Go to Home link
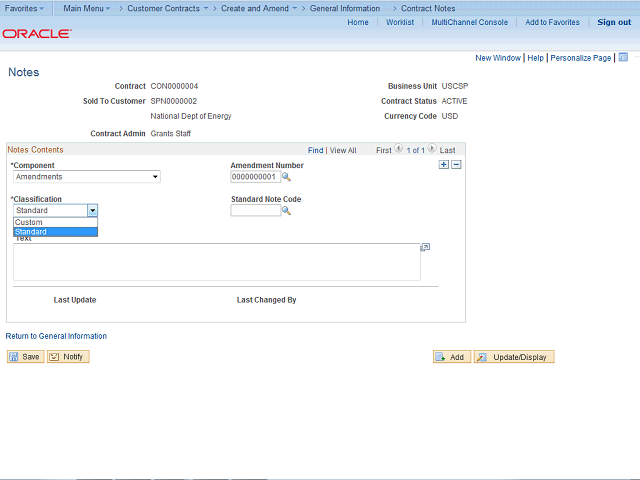This screenshot has width=640, height=480. pos(358,22)
